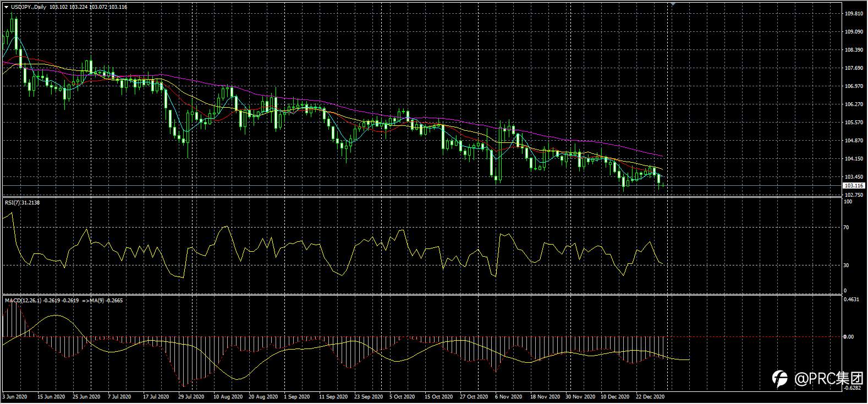Image resolution: width=868 pixels, height=404 pixels.
Task: Click the 104.150 price axis label
Action: click(x=853, y=159)
